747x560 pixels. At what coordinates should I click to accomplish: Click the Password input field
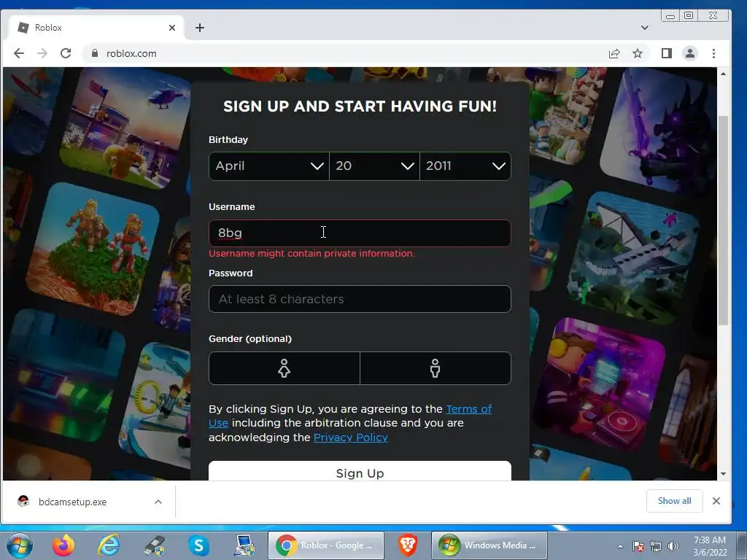coord(360,299)
